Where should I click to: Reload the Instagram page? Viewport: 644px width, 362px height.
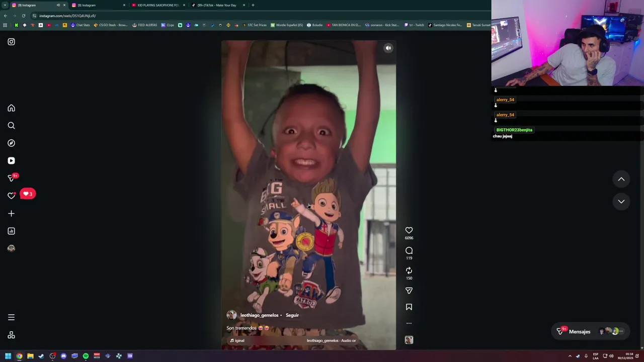click(x=23, y=16)
